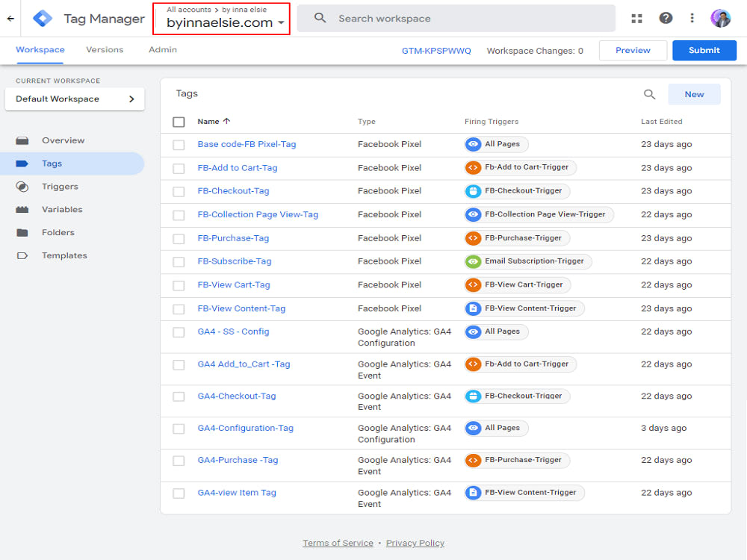Click the New tag button
The height and width of the screenshot is (560, 747).
tap(694, 94)
